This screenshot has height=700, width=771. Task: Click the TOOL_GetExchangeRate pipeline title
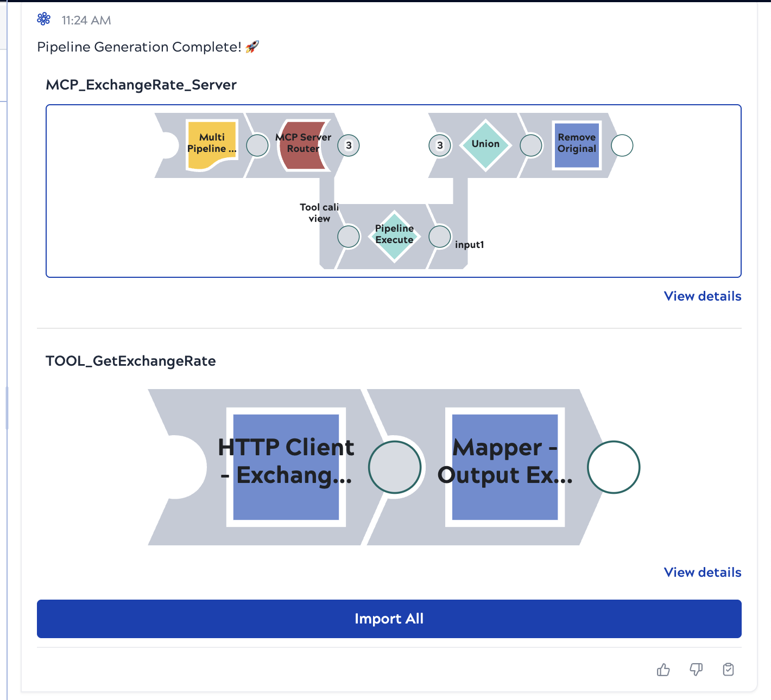coord(131,361)
